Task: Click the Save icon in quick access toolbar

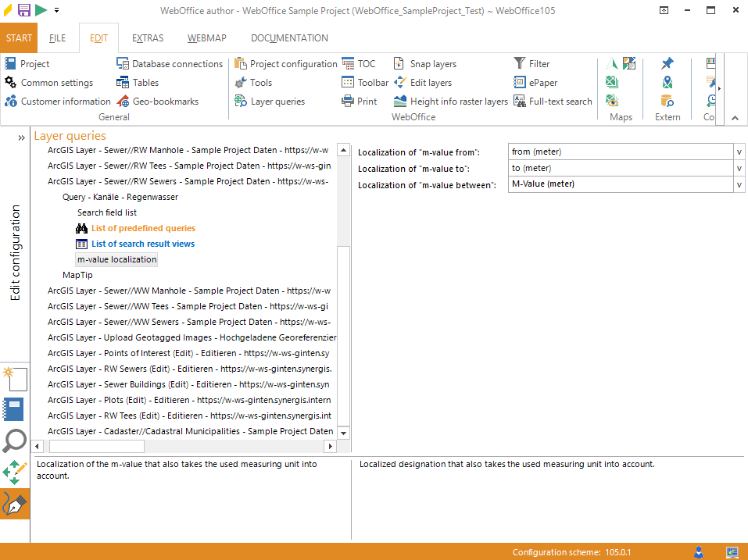Action: pyautogui.click(x=23, y=10)
